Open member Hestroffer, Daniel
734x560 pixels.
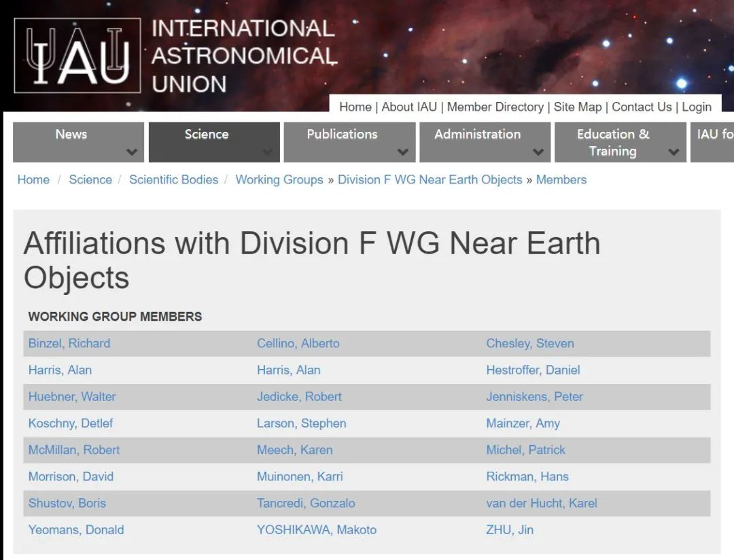[x=533, y=370]
